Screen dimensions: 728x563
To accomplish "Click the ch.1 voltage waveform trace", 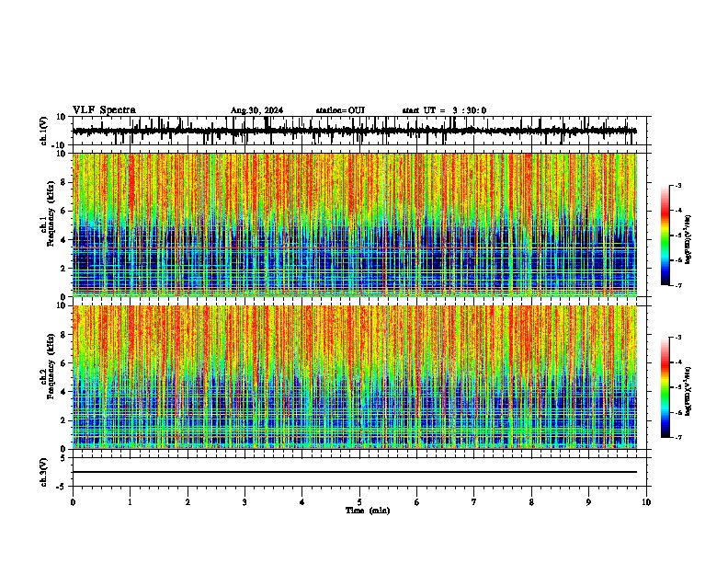I will [354, 131].
